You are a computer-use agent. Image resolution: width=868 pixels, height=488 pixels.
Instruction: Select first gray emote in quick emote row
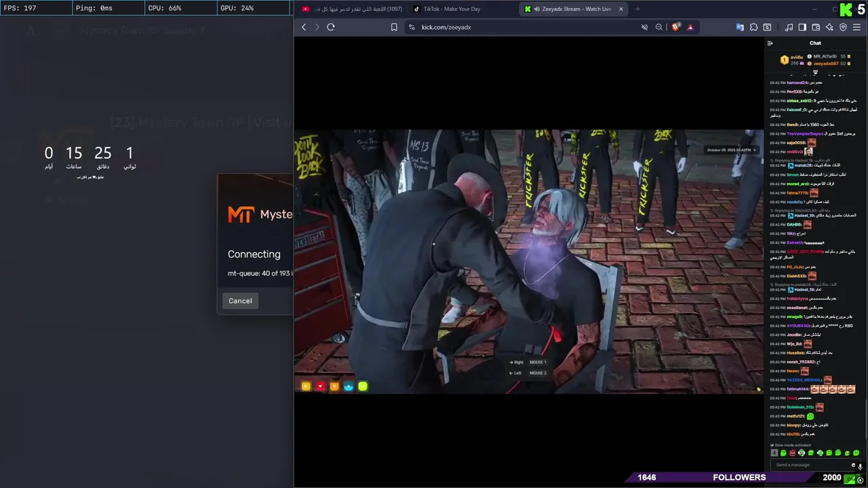click(x=774, y=453)
